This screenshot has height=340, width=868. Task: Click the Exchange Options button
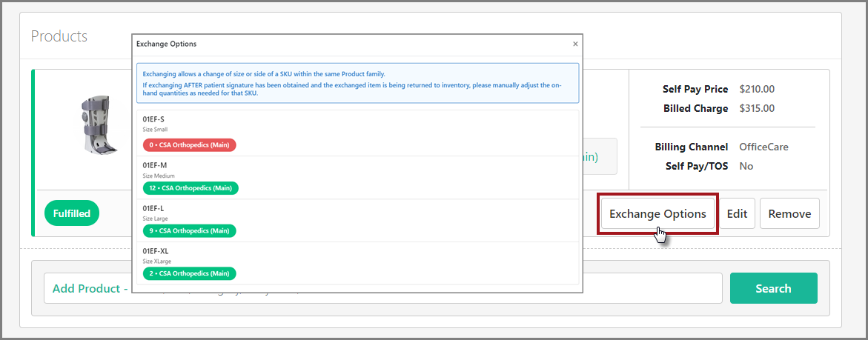click(x=657, y=213)
